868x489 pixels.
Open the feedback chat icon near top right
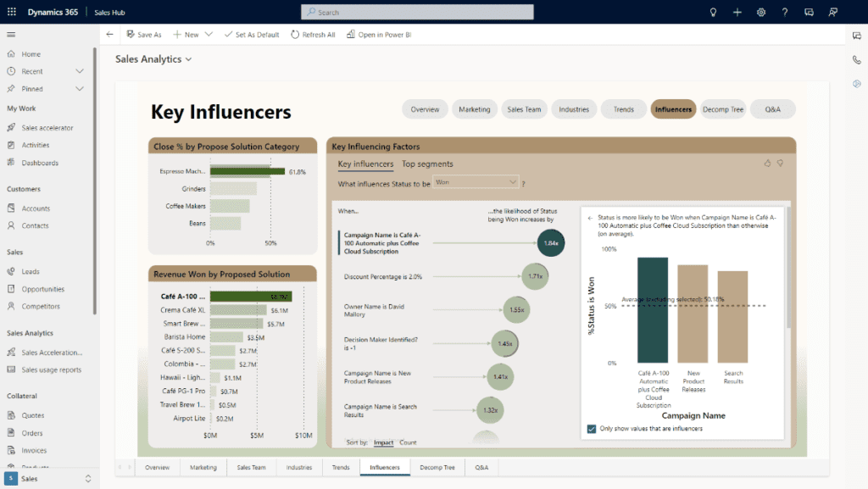(808, 12)
